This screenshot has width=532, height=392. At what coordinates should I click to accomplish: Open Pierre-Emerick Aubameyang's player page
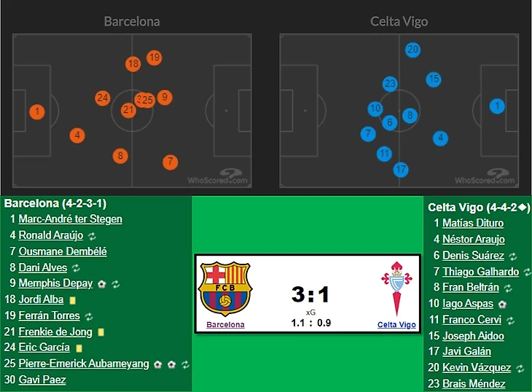pyautogui.click(x=84, y=364)
